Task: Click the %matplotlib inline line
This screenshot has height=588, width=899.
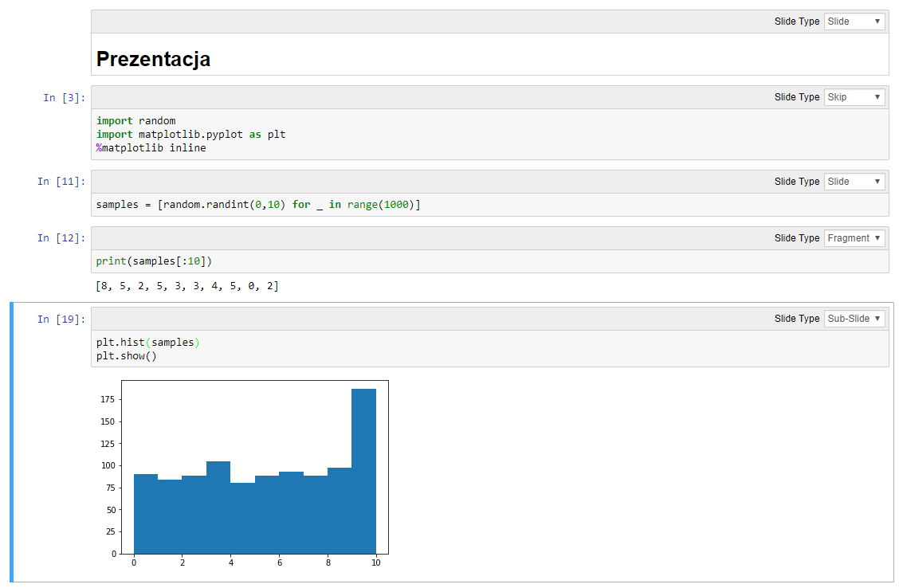Action: pos(151,148)
